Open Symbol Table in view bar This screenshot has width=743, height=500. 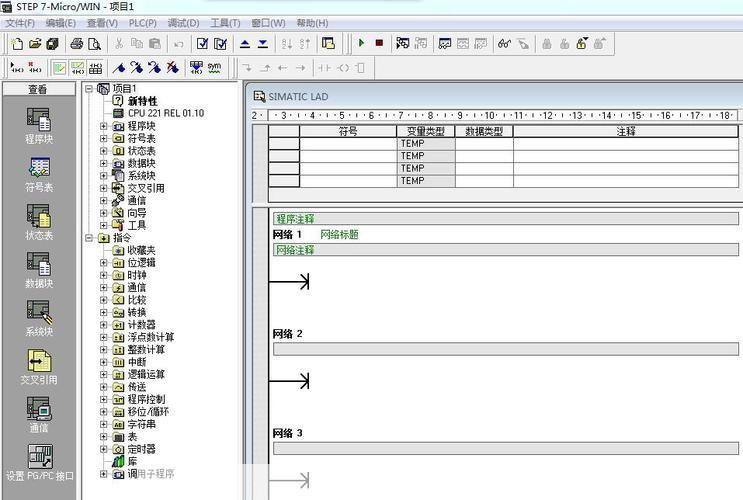pos(38,174)
